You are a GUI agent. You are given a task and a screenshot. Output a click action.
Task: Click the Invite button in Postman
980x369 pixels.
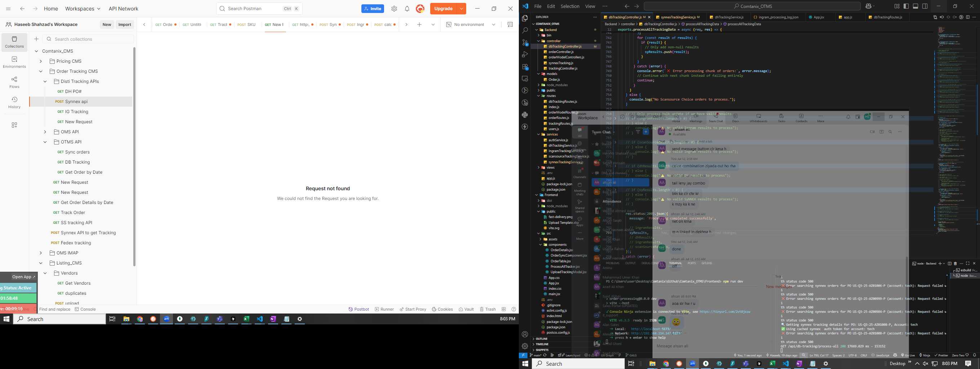pos(373,9)
